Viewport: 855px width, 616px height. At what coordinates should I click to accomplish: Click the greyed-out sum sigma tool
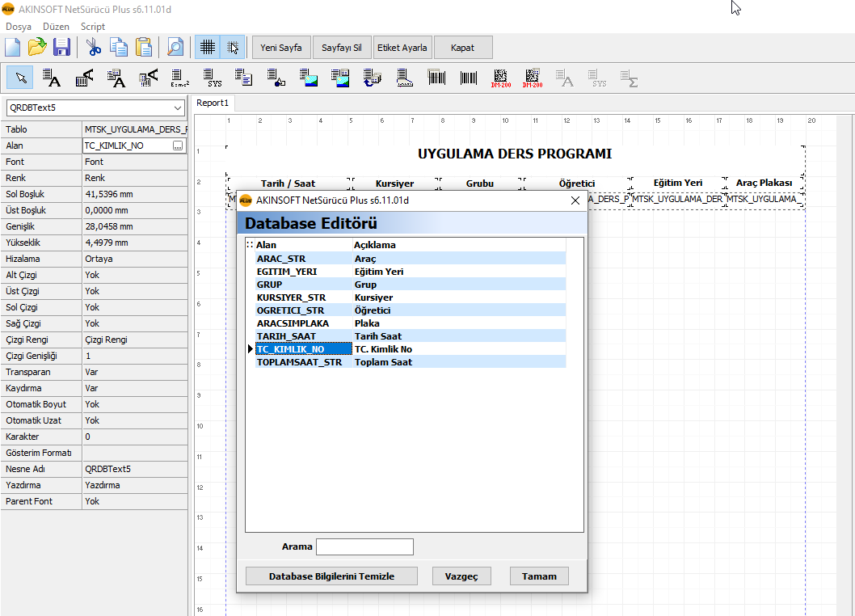tap(629, 78)
